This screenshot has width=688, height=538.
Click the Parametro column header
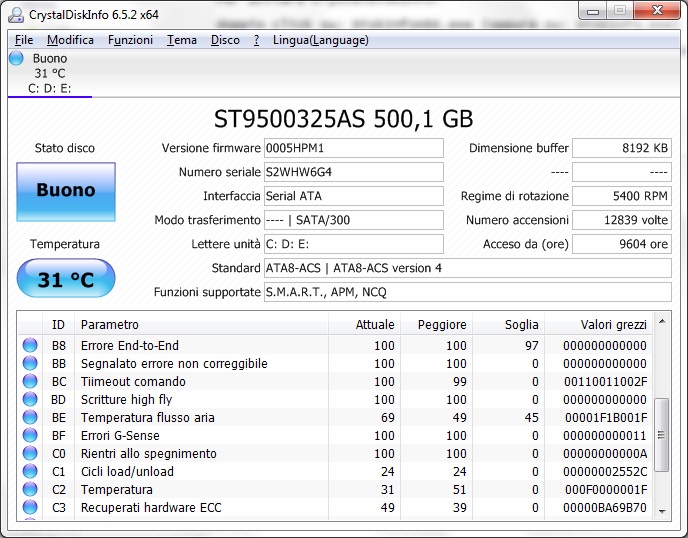point(201,325)
